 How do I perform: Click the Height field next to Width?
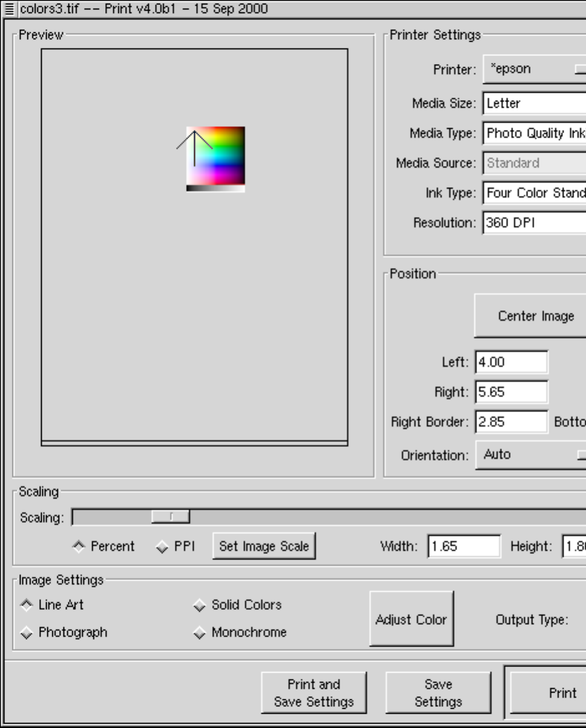574,546
